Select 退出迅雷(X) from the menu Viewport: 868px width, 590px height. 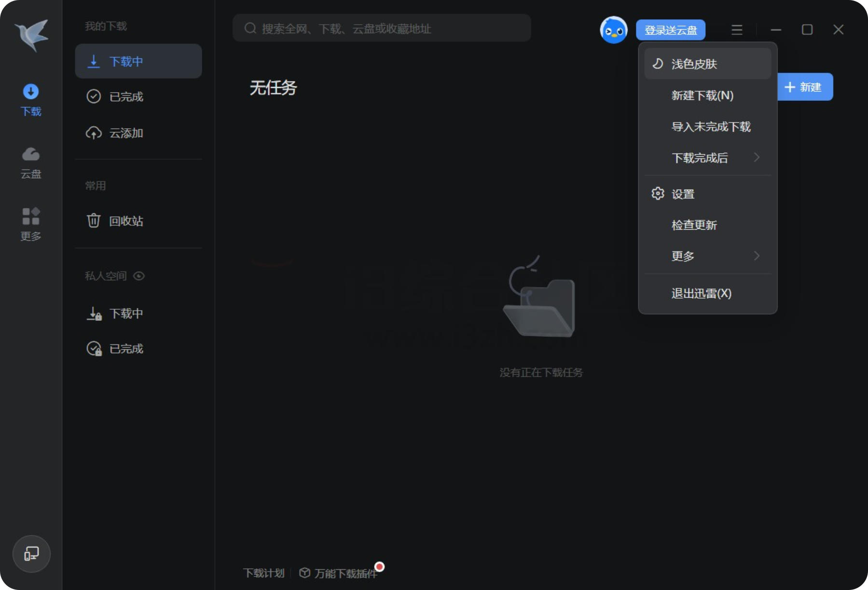(700, 293)
